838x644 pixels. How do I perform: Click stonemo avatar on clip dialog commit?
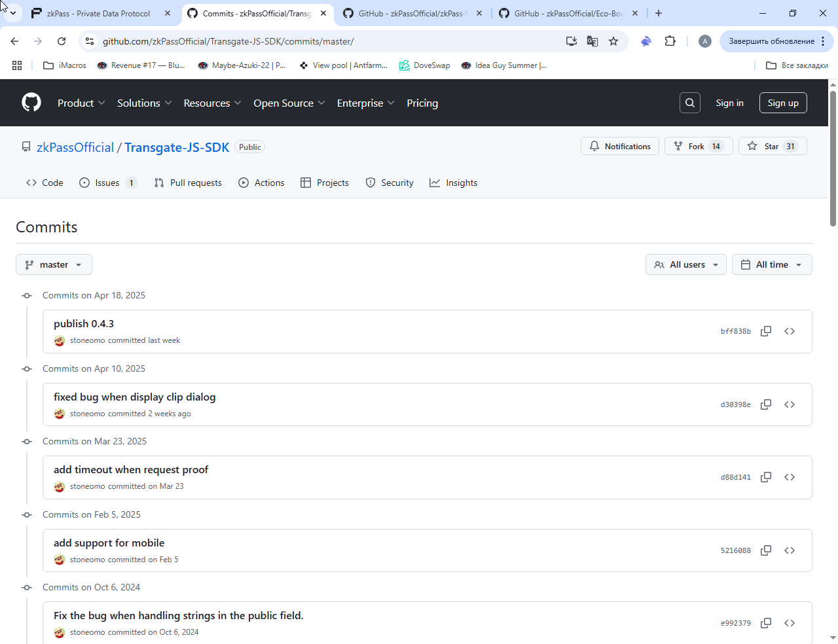pyautogui.click(x=60, y=414)
